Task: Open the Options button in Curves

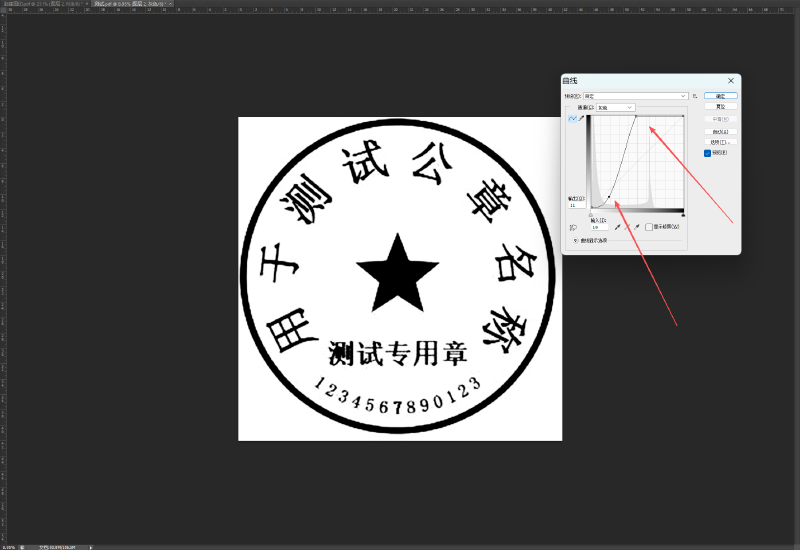Action: coord(720,142)
